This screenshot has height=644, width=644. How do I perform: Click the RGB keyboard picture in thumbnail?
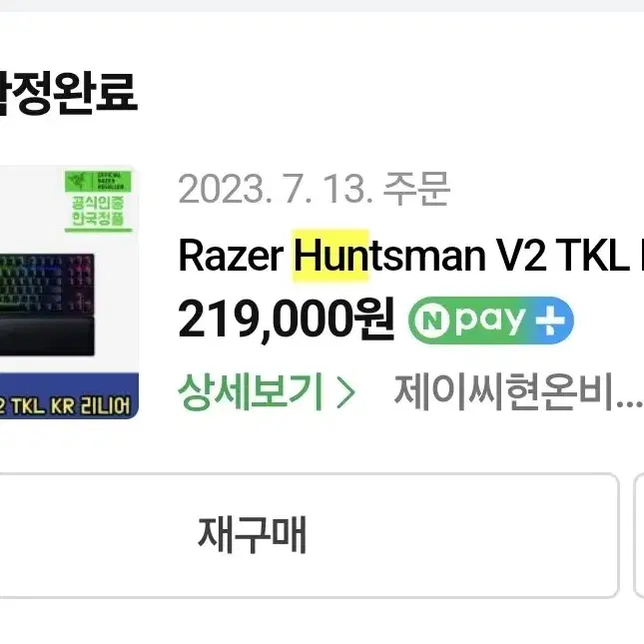point(47,284)
